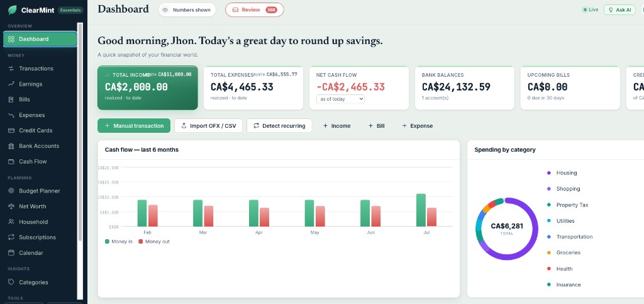Go to Budget Planner in sidebar

(40, 191)
